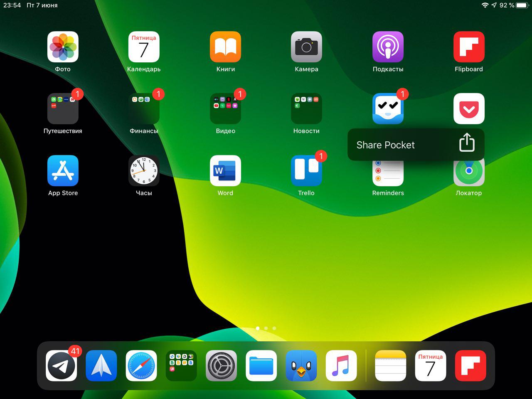This screenshot has width=532, height=399.
Task: Open the Фото app
Action: pos(63,47)
